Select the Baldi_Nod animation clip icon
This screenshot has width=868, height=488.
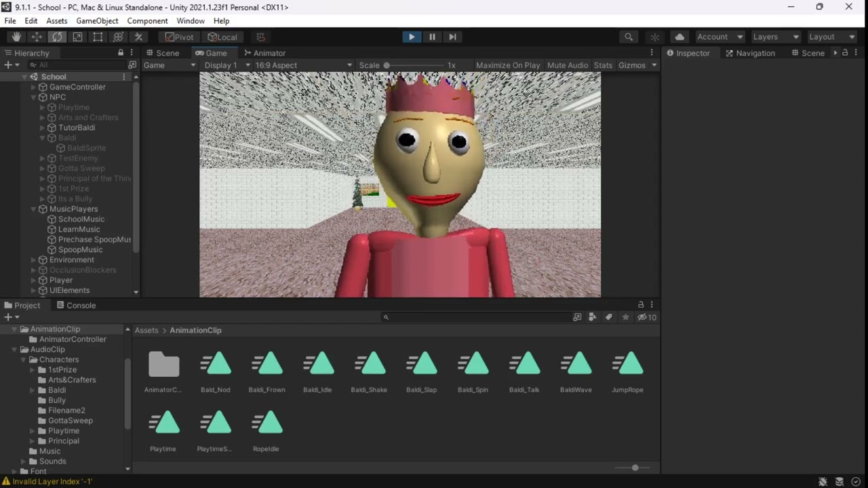coord(216,364)
